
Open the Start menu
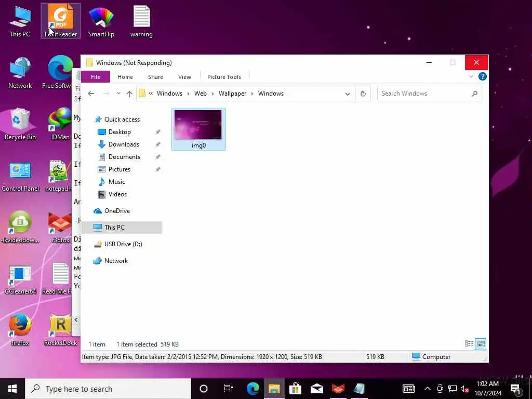12,389
